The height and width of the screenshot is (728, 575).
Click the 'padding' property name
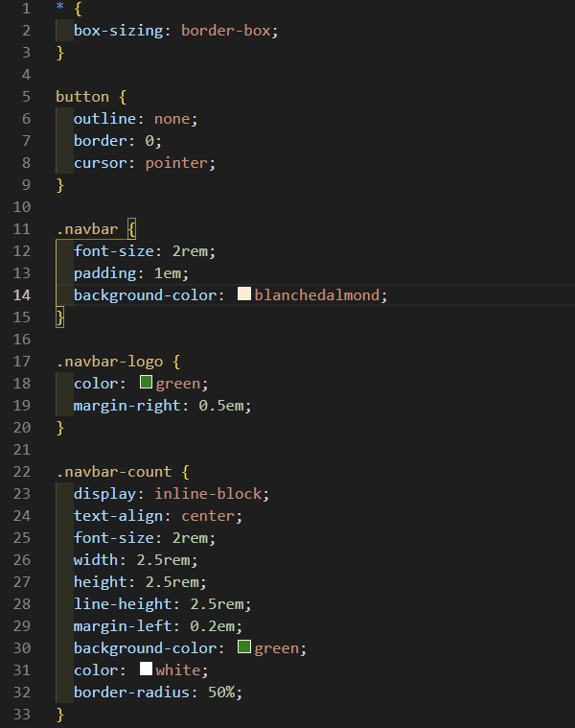(x=104, y=273)
